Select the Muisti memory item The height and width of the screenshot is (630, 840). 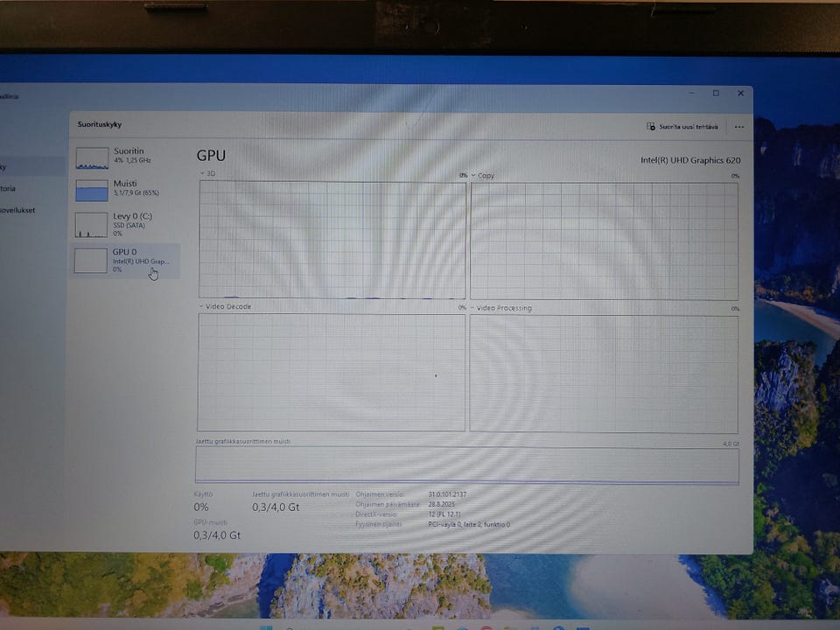point(125,190)
